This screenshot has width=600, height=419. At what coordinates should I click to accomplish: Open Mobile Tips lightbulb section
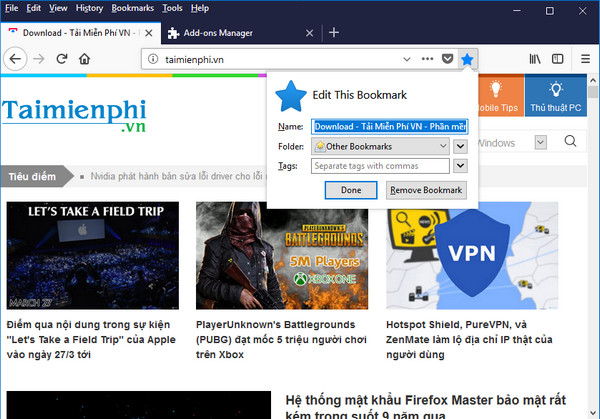[501, 96]
